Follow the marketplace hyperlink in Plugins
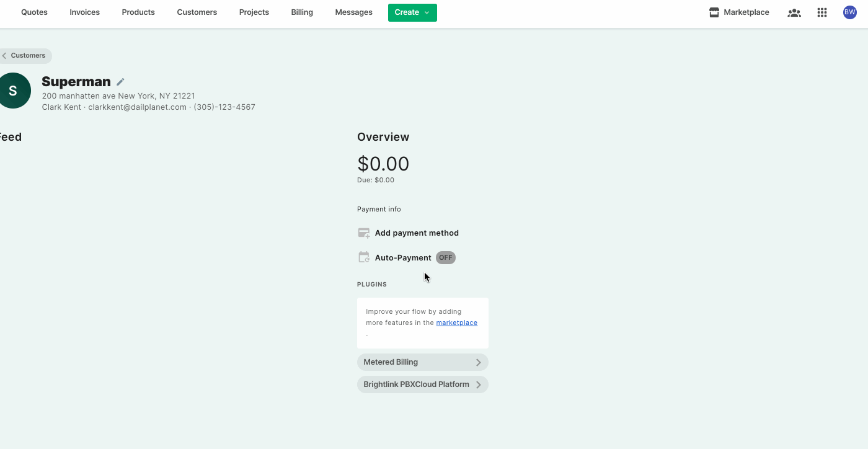Viewport: 868px width, 449px height. [x=456, y=322]
